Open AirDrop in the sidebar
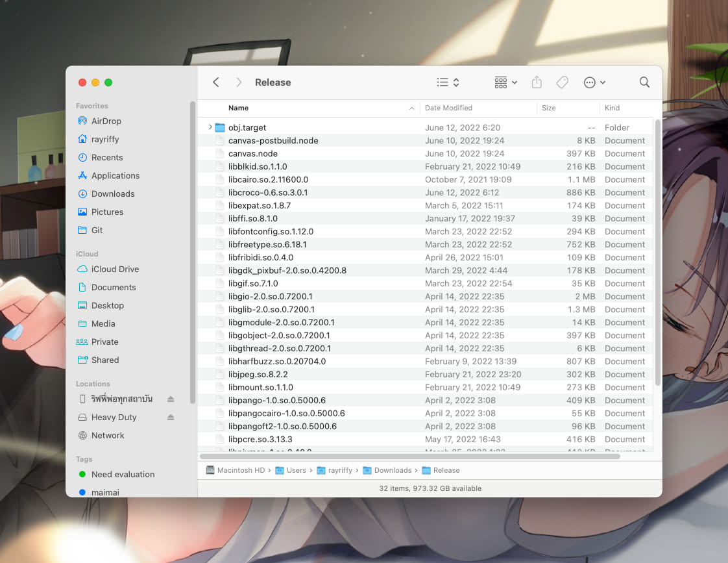This screenshot has width=728, height=563. [106, 121]
